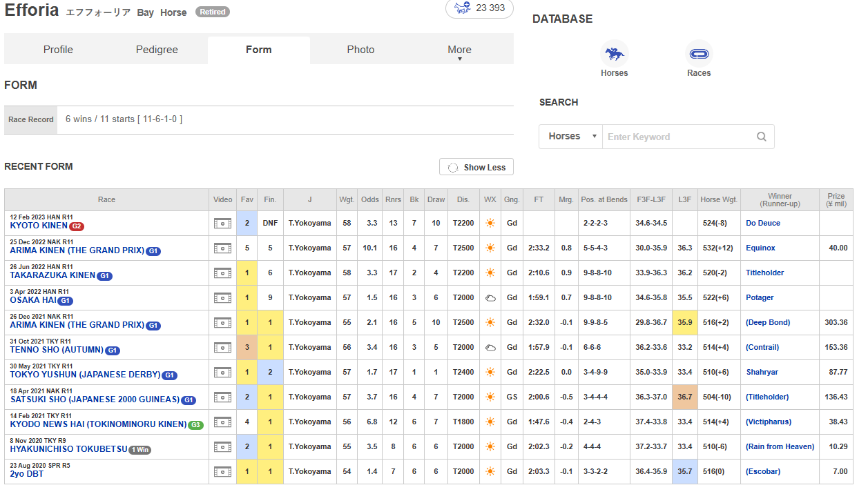
Task: Switch to the Pedigree tab
Action: tap(157, 50)
